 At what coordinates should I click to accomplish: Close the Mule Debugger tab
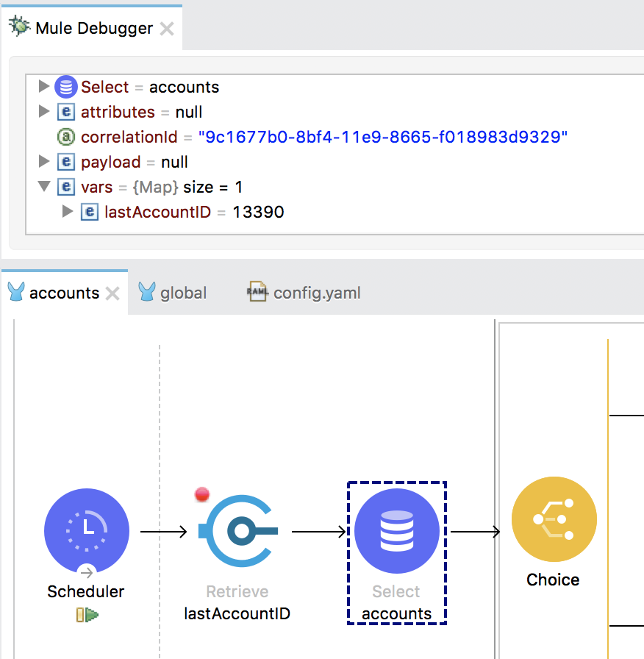167,29
